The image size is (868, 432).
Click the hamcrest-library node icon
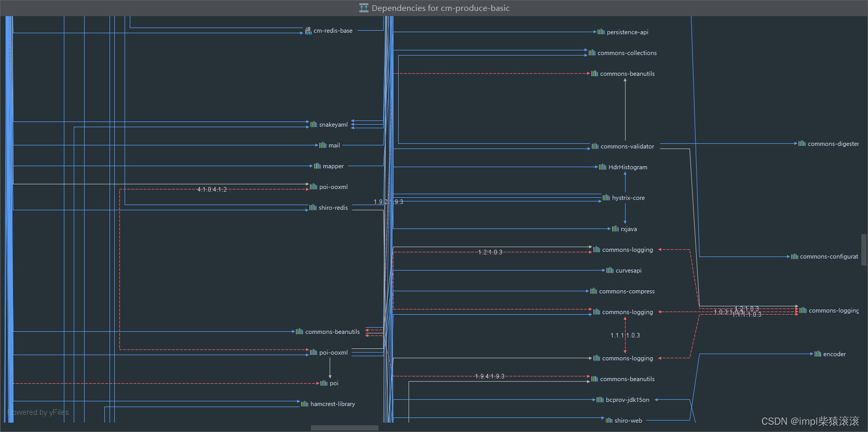305,404
